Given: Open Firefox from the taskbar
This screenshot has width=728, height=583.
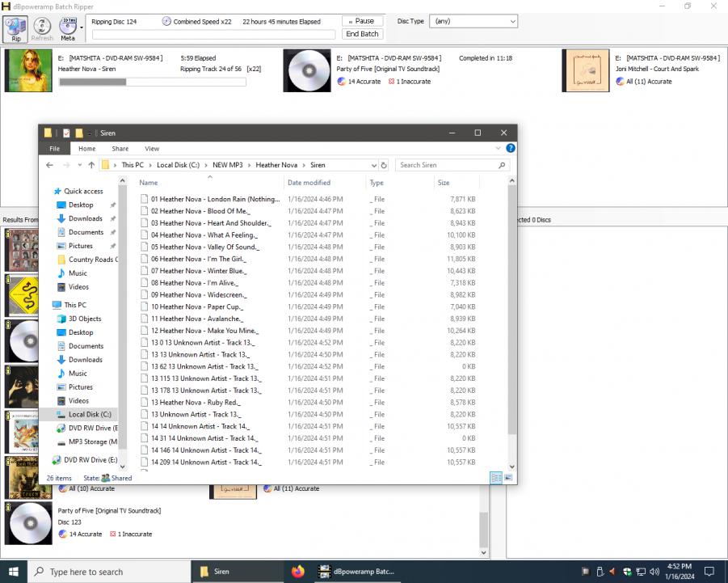Looking at the screenshot, I should [x=298, y=572].
